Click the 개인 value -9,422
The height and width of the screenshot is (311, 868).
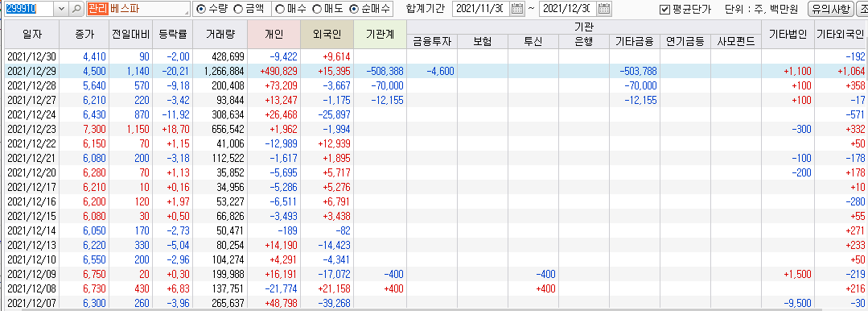(283, 56)
